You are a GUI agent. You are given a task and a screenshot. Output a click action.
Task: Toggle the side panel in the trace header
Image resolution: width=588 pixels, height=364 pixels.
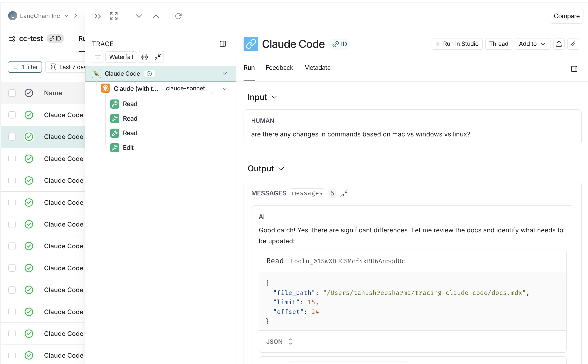click(x=223, y=44)
